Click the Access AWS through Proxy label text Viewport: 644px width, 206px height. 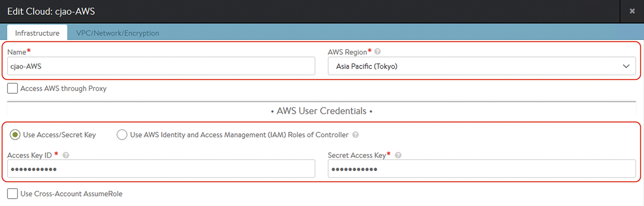tap(64, 89)
